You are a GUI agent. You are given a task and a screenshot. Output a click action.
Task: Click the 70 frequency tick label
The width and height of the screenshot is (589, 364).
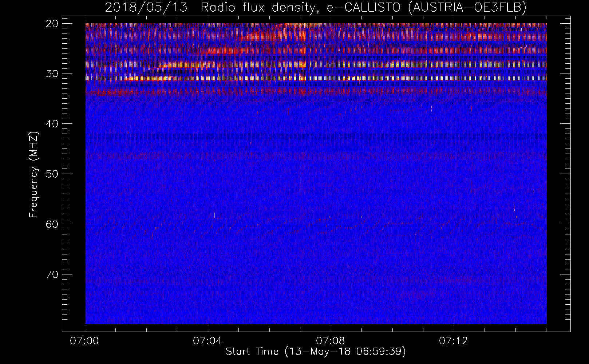click(x=52, y=274)
